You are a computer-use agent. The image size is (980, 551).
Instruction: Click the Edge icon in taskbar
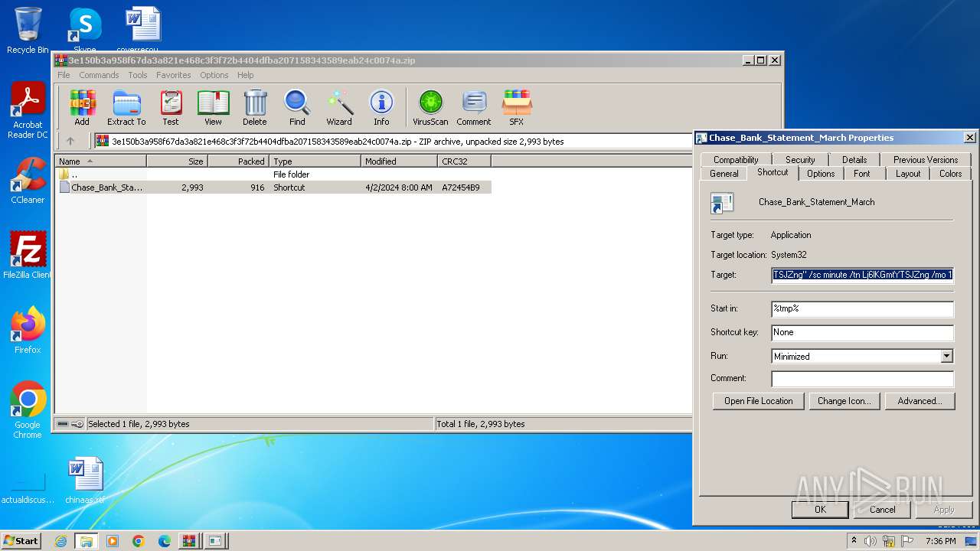(x=164, y=541)
